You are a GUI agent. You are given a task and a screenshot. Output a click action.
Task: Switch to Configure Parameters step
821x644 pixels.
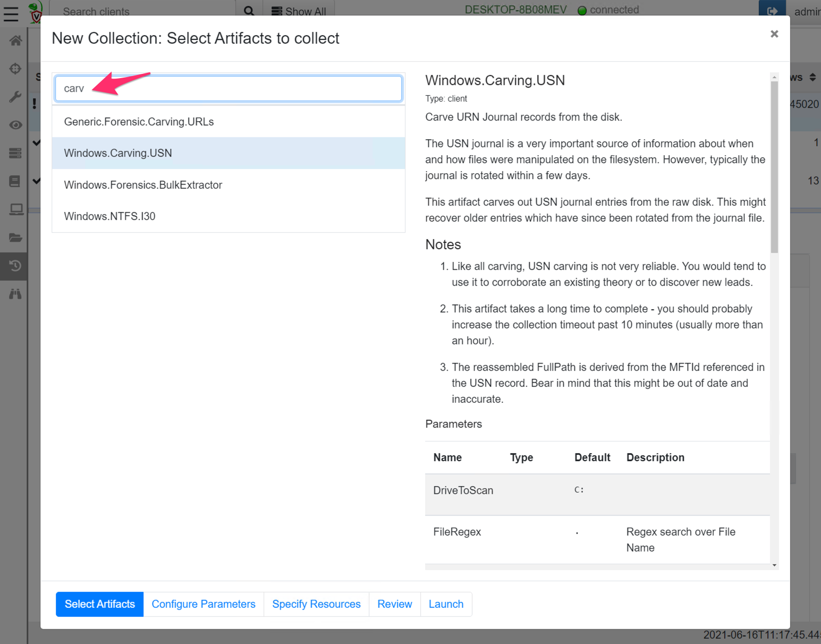point(204,604)
